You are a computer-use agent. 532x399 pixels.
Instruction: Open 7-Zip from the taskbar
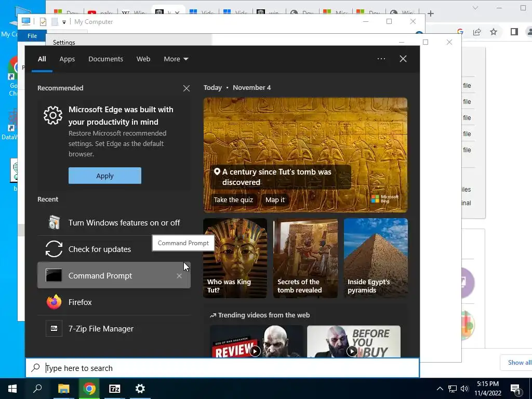tap(115, 389)
